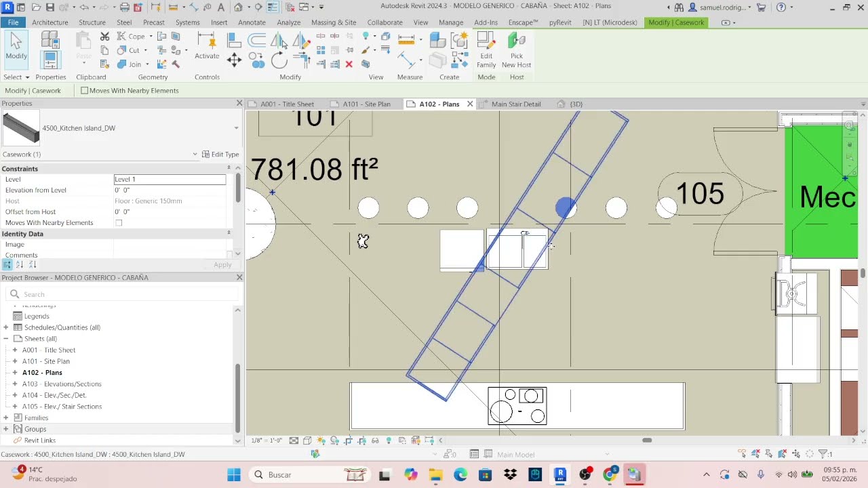Click the Save icon in quick access toolbar
The image size is (868, 488).
(x=50, y=7)
